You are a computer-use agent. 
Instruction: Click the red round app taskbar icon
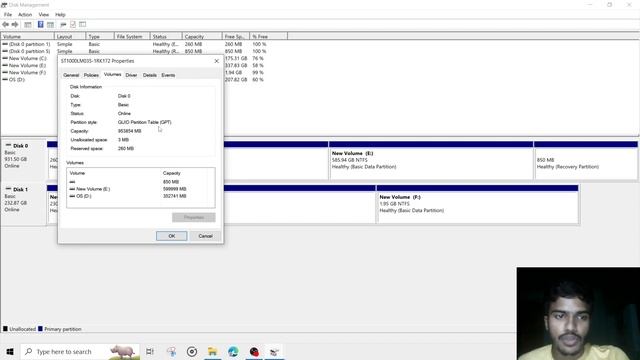254,351
